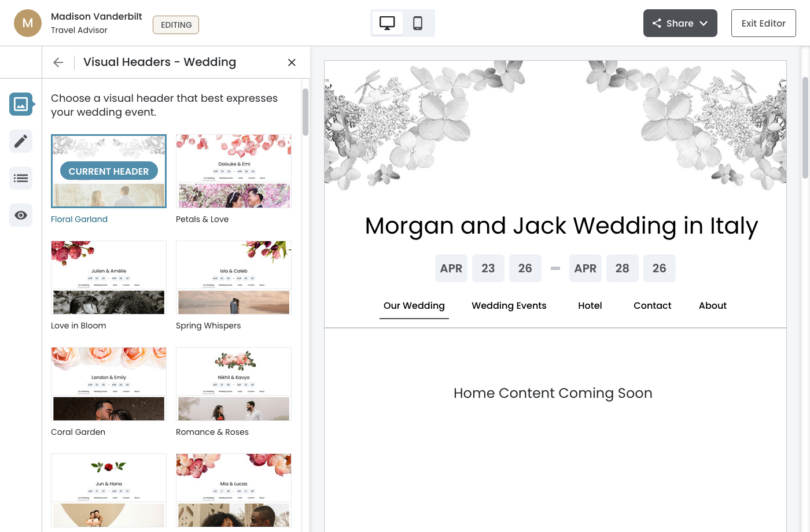
Task: Select the pencil edit icon in sidebar
Action: pos(21,141)
